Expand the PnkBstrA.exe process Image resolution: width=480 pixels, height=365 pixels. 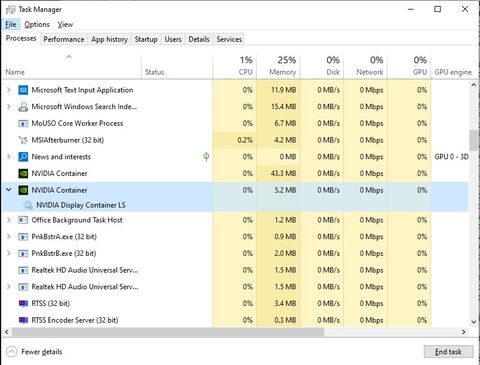click(x=9, y=237)
